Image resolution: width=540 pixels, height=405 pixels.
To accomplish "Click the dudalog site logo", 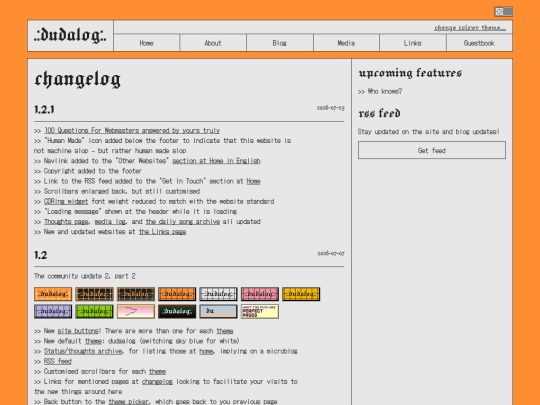I will click(x=70, y=36).
